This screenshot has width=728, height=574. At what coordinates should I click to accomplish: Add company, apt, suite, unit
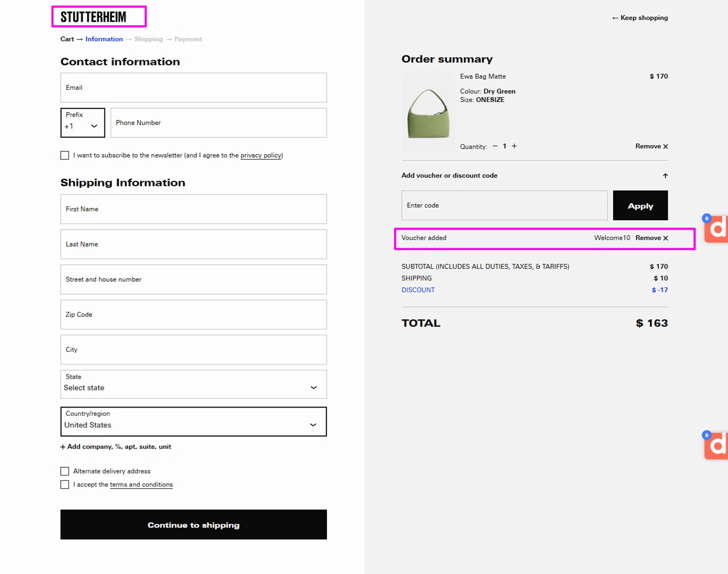pyautogui.click(x=116, y=446)
